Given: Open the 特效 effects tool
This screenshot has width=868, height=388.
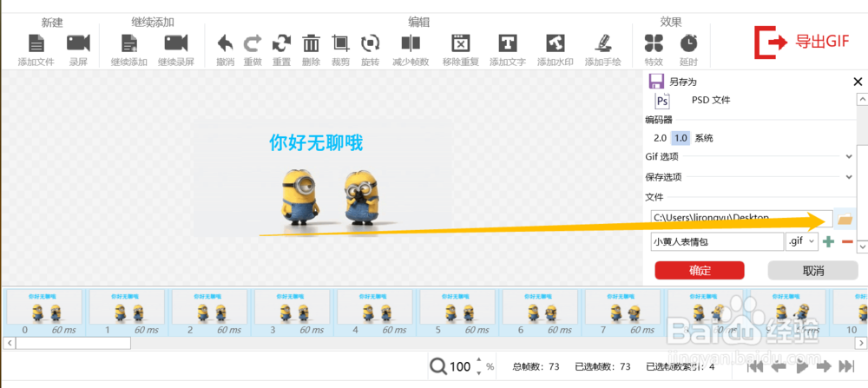Looking at the screenshot, I should pyautogui.click(x=654, y=43).
